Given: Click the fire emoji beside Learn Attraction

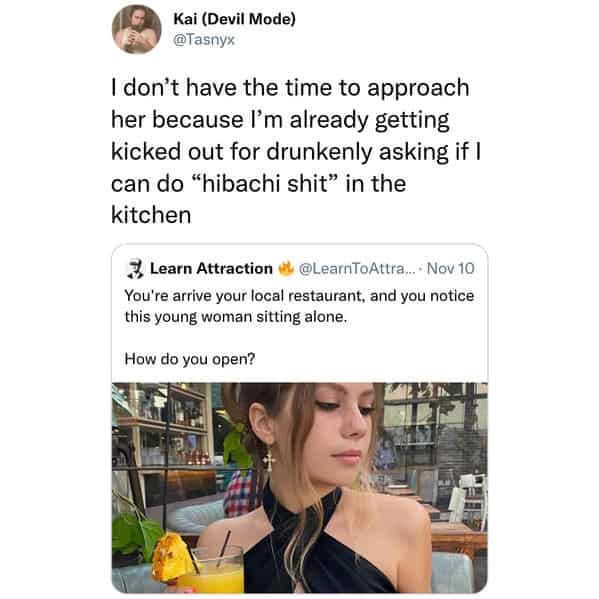Looking at the screenshot, I should click(285, 268).
